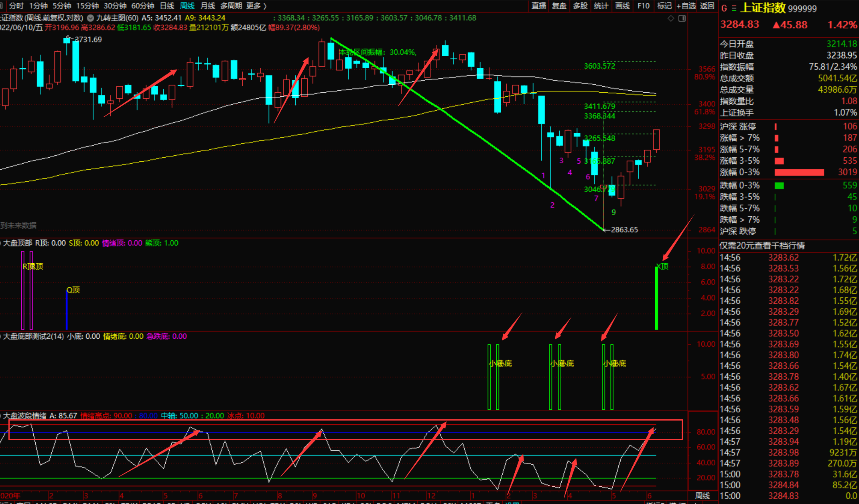Screen dimensions: 859x504
Task: Click the round indicator icon before 九转主图
Action: pyautogui.click(x=91, y=18)
